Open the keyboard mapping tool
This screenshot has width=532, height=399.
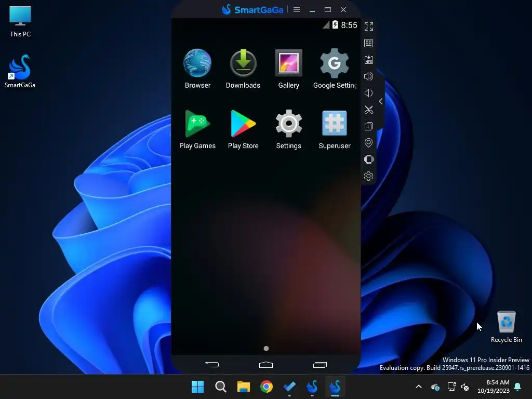(368, 43)
